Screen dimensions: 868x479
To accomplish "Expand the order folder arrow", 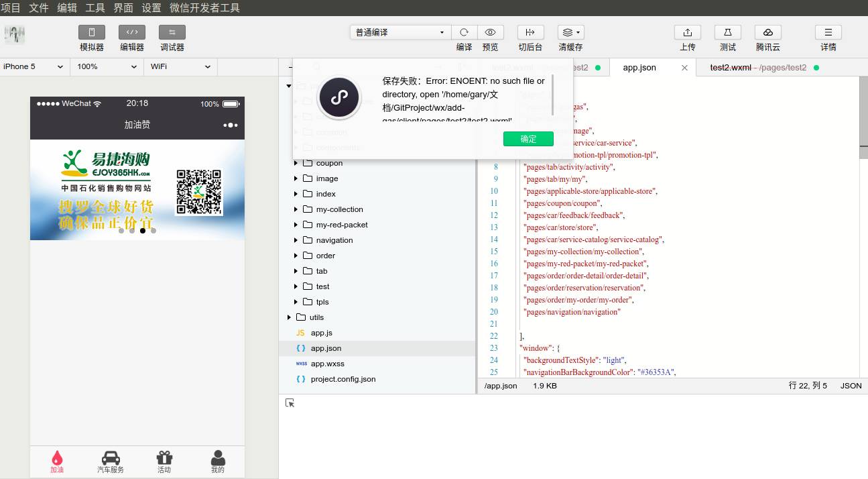I will tap(296, 256).
